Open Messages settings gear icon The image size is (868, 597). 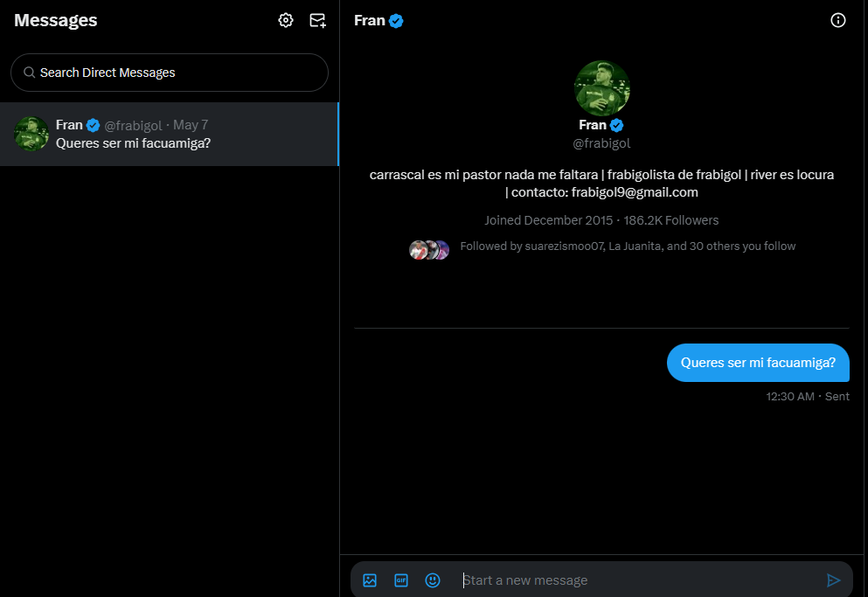285,20
